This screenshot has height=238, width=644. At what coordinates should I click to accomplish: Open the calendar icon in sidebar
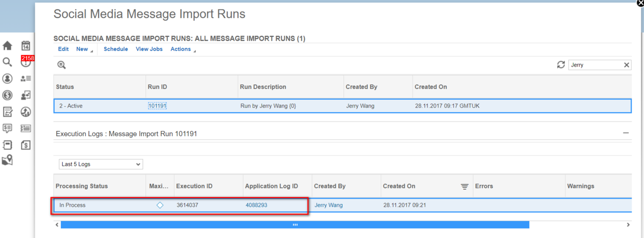(25, 46)
